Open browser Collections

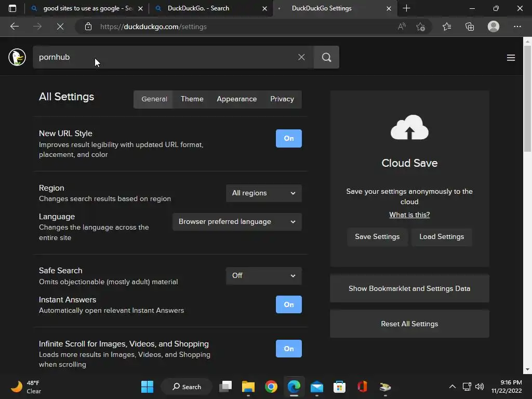click(470, 26)
